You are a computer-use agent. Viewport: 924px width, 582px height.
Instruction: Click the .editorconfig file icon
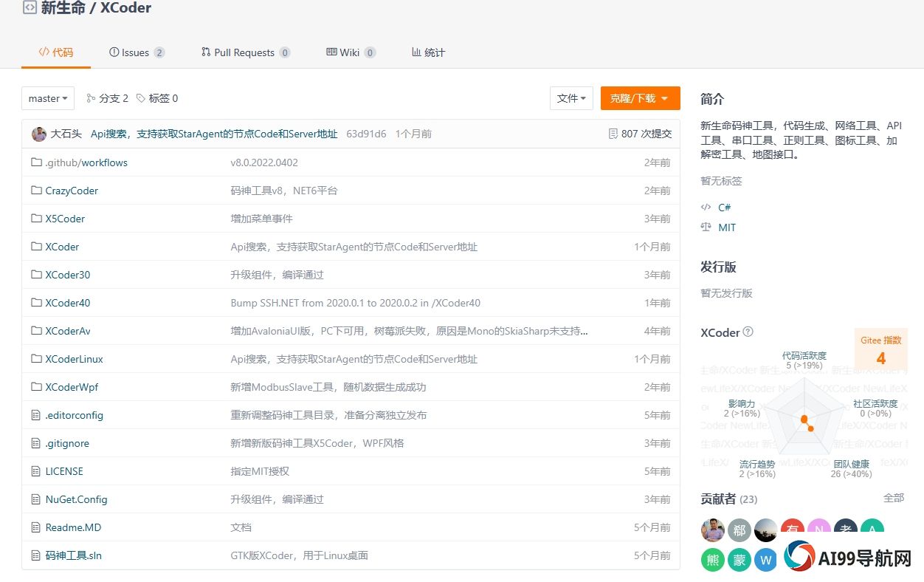[36, 415]
